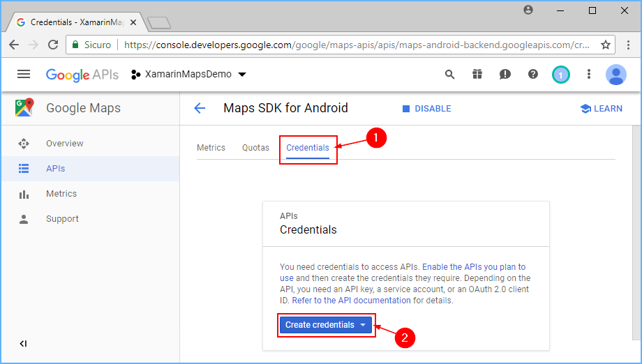Switch to the Quotas tab
Viewport: 642px width, 364px height.
pyautogui.click(x=255, y=148)
